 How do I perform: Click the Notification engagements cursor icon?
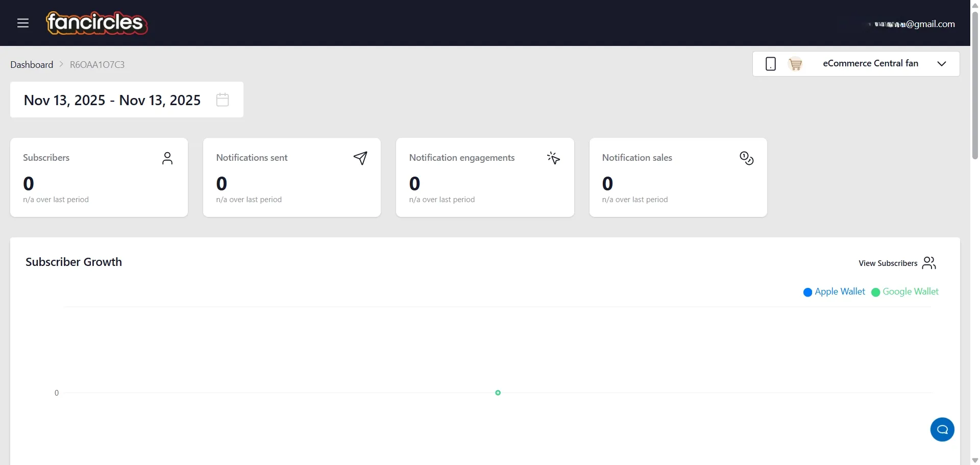(x=553, y=158)
